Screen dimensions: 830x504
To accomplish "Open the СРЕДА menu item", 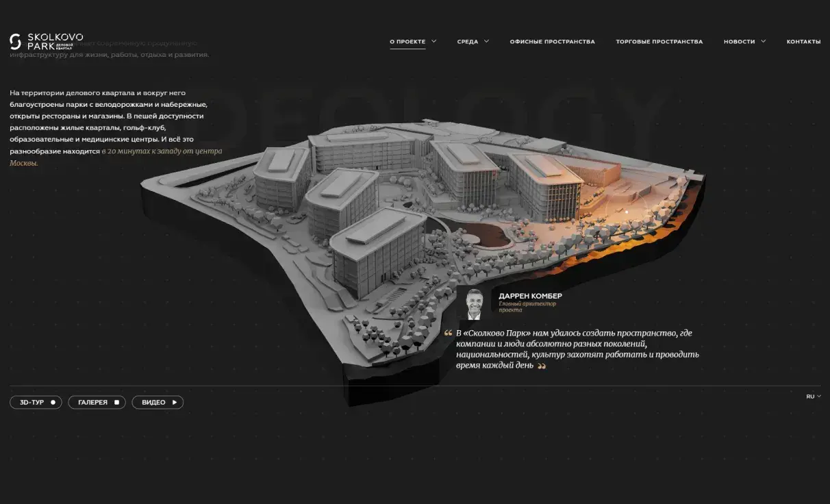I will click(x=468, y=42).
